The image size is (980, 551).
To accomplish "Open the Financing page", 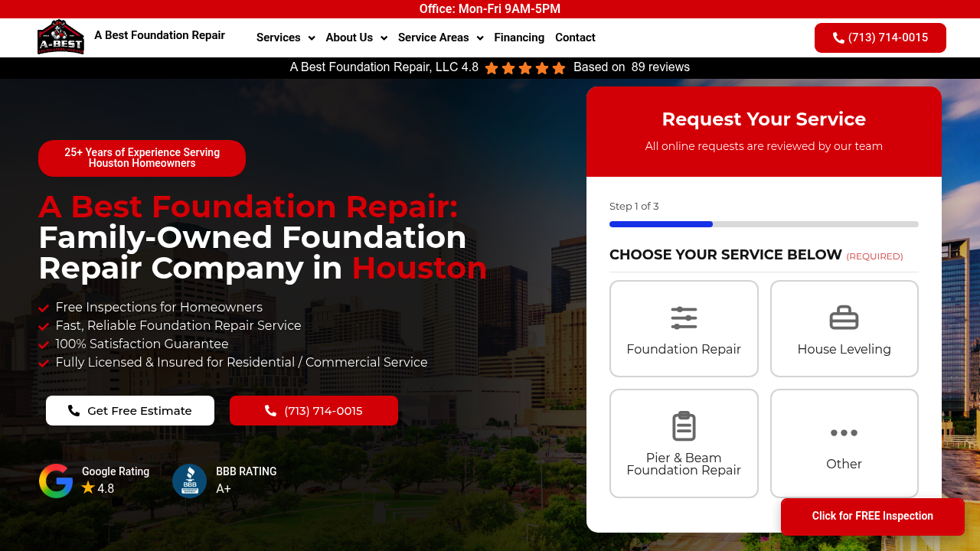I will [519, 37].
